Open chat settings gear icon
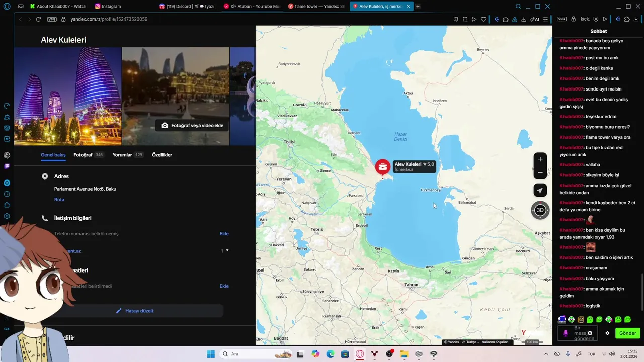This screenshot has width=644, height=362. tap(607, 333)
